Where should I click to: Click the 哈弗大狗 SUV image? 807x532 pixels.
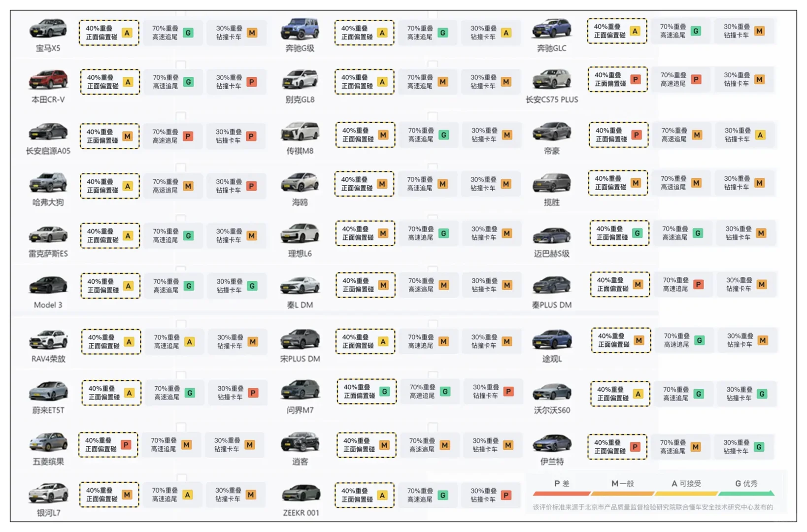click(48, 183)
